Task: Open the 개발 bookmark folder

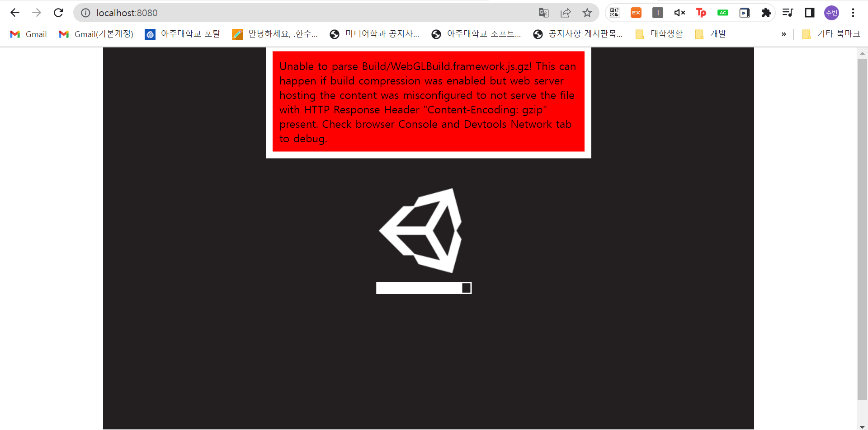Action: [711, 34]
